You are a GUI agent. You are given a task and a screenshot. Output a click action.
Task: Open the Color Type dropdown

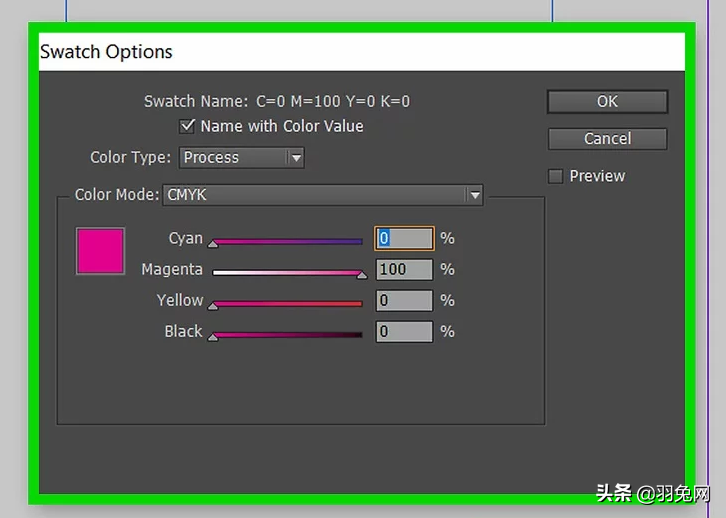pyautogui.click(x=241, y=157)
